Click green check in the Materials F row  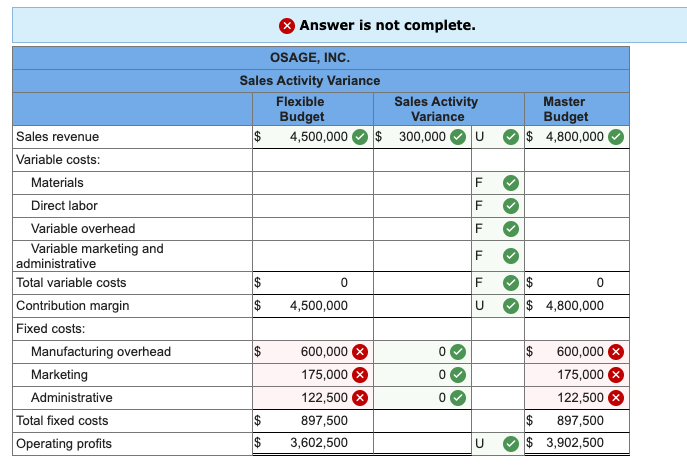(x=511, y=183)
